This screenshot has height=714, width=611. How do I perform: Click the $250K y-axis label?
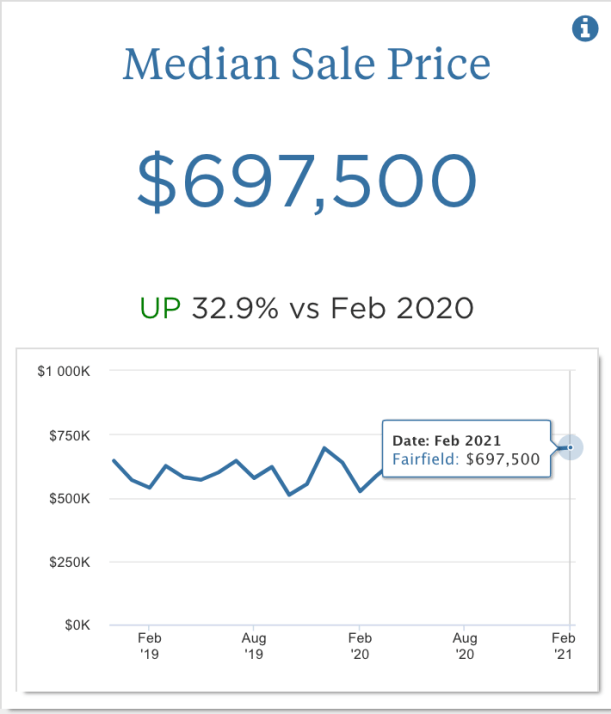[x=70, y=562]
